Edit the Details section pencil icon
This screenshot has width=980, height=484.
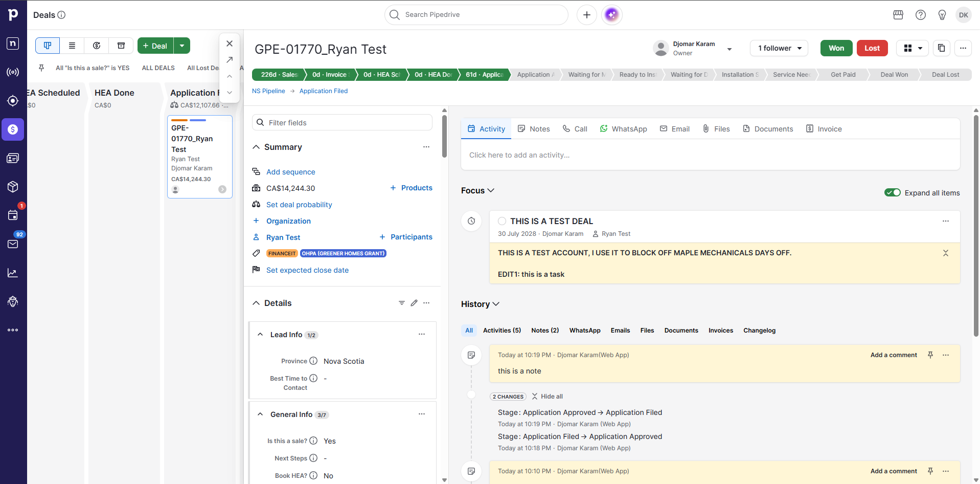pyautogui.click(x=414, y=303)
